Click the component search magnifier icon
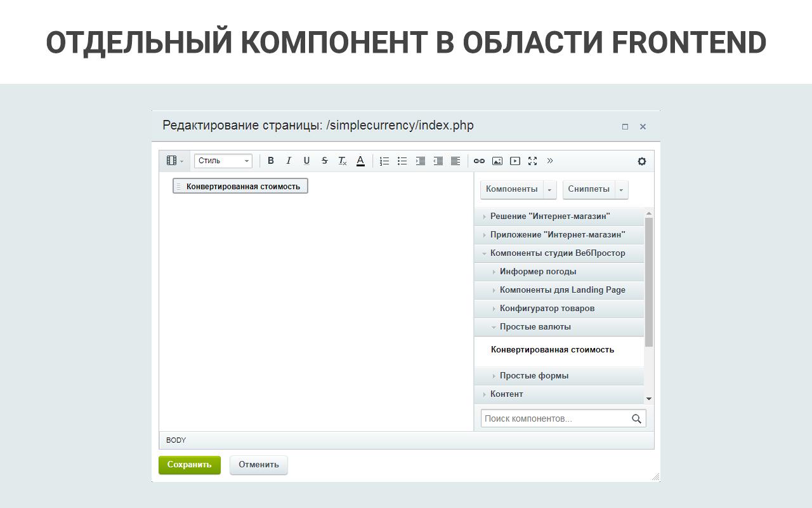 [636, 418]
